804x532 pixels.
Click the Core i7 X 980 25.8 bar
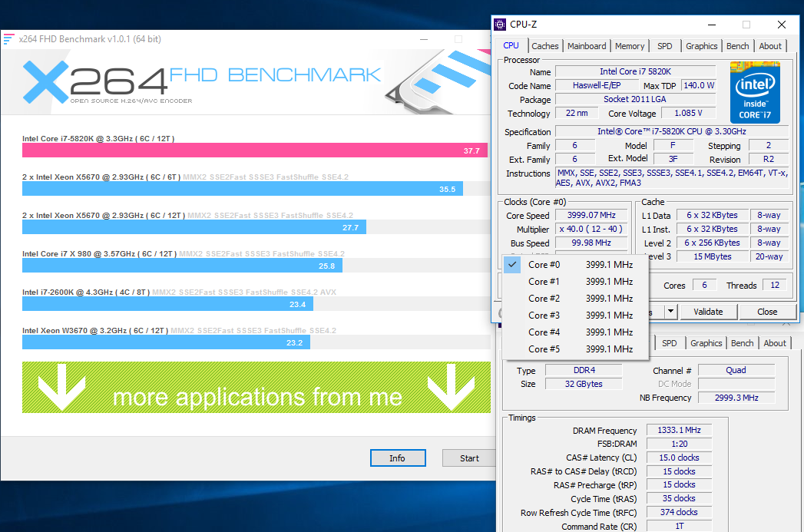pos(182,266)
